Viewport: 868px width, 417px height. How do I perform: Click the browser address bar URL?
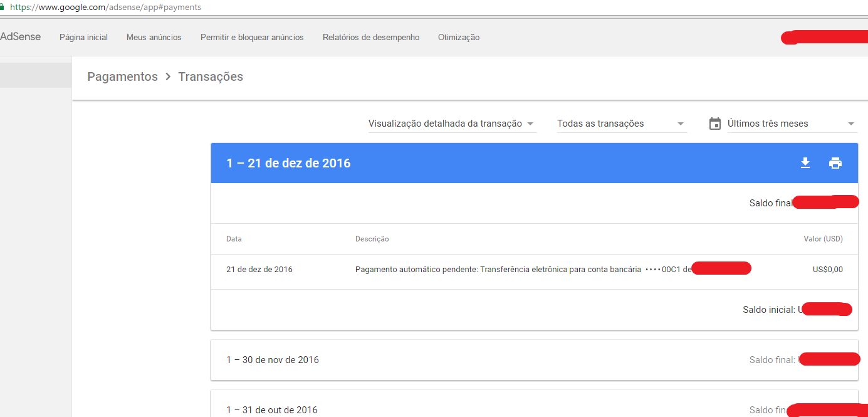[x=106, y=8]
